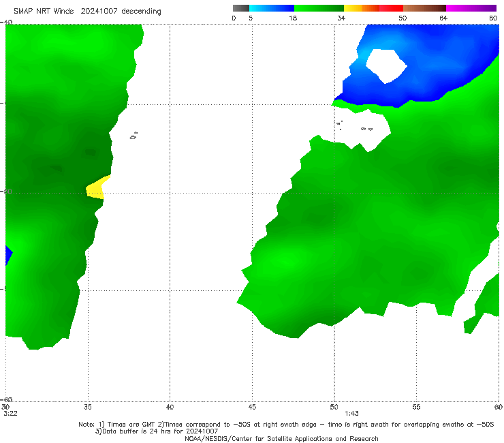Click the yellow high-wind patch on the map
The width and height of the screenshot is (504, 443).
(x=97, y=189)
